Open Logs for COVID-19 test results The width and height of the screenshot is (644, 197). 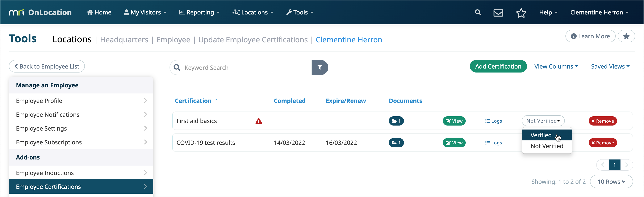(x=493, y=143)
